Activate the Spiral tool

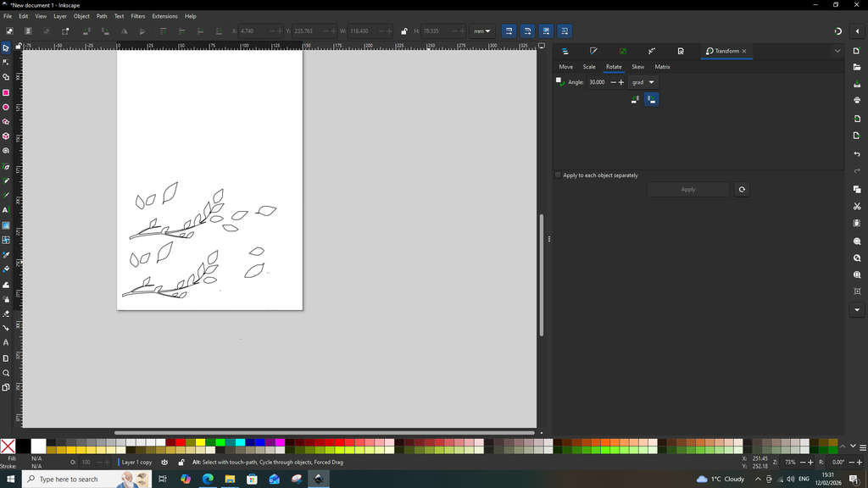(6, 151)
